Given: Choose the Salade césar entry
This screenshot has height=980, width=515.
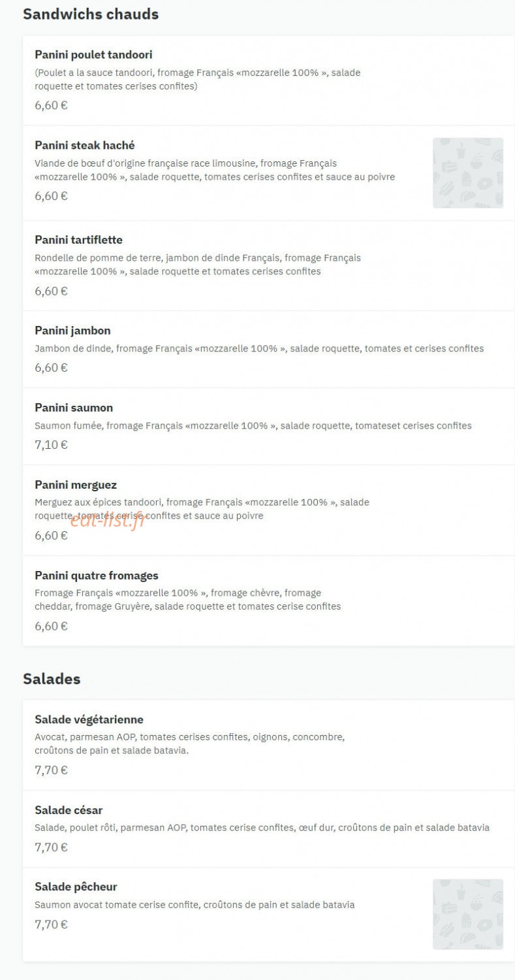Looking at the screenshot, I should [268, 829].
